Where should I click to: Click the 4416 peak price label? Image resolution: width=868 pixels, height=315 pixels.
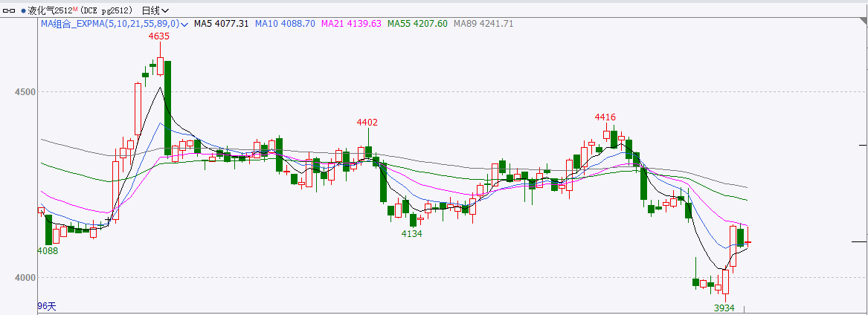605,117
